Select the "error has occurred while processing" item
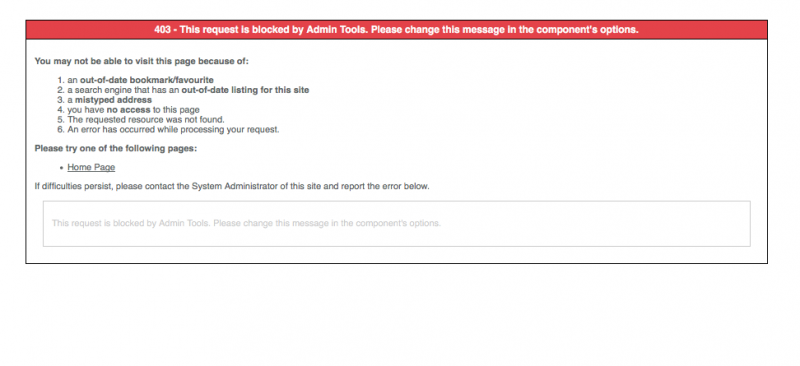This screenshot has height=366, width=800. (x=173, y=130)
